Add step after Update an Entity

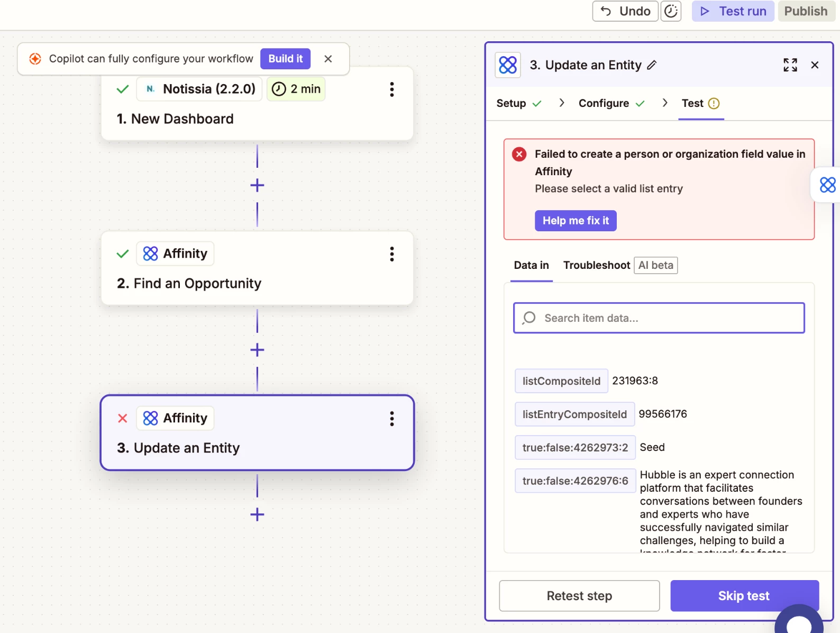coord(257,514)
